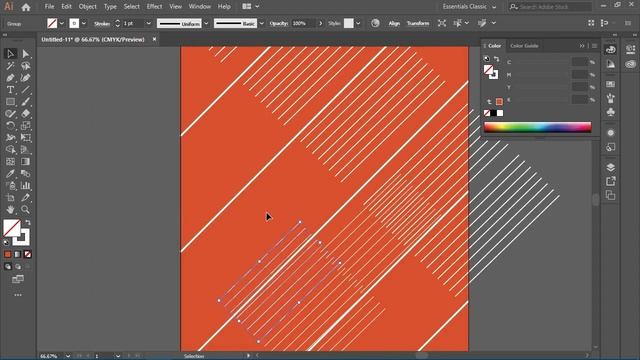Select the Eyedropper tool
Screen dimensions: 640x360
click(x=10, y=173)
